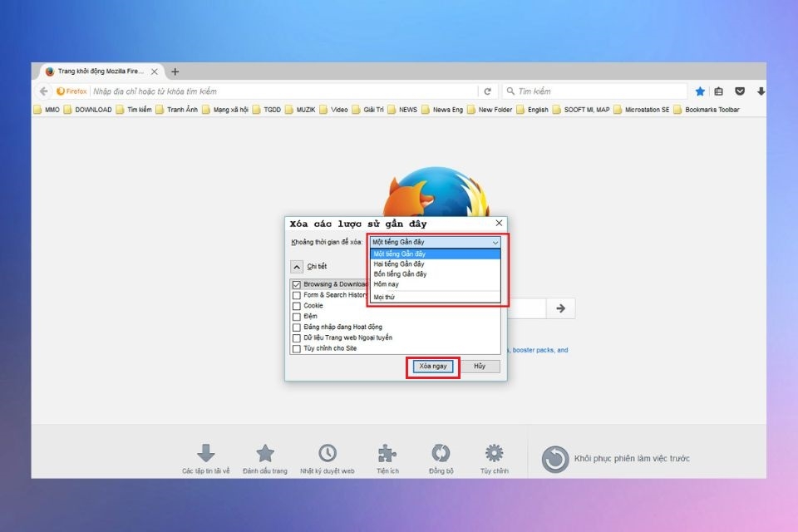Collapse the Chi tiết details expander
Screen dimensions: 798x532
tap(297, 267)
